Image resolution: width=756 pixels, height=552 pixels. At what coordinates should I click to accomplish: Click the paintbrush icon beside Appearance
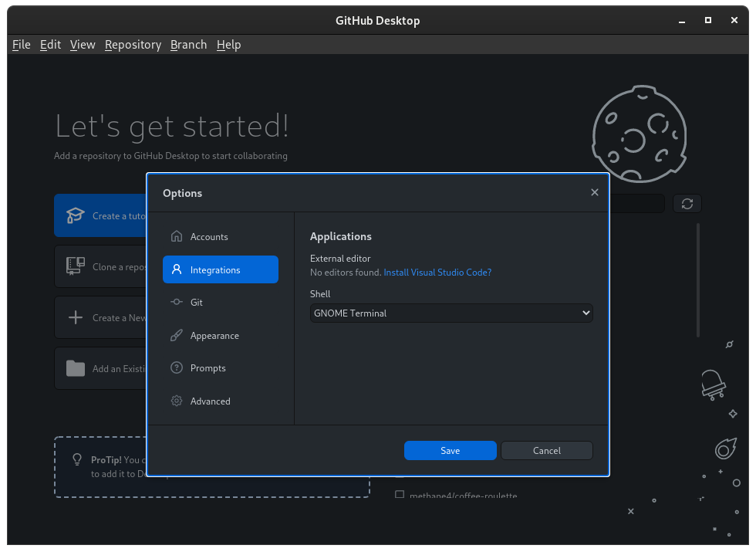coord(177,335)
